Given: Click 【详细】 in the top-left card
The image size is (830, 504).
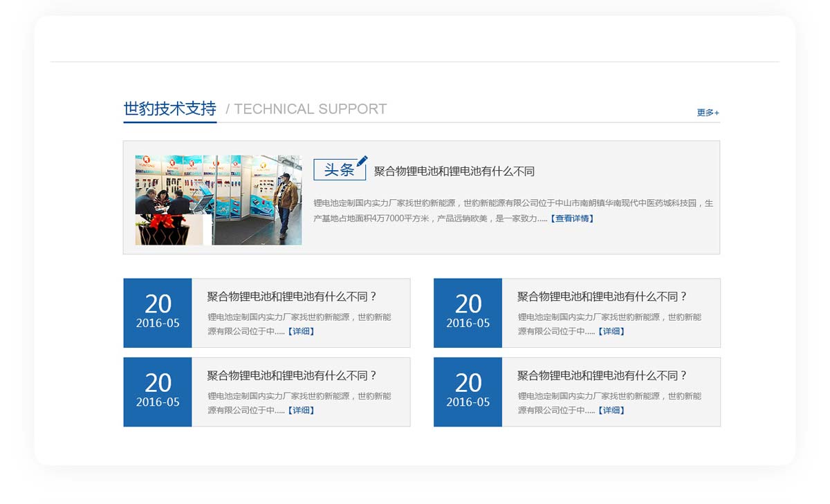Looking at the screenshot, I should [301, 331].
